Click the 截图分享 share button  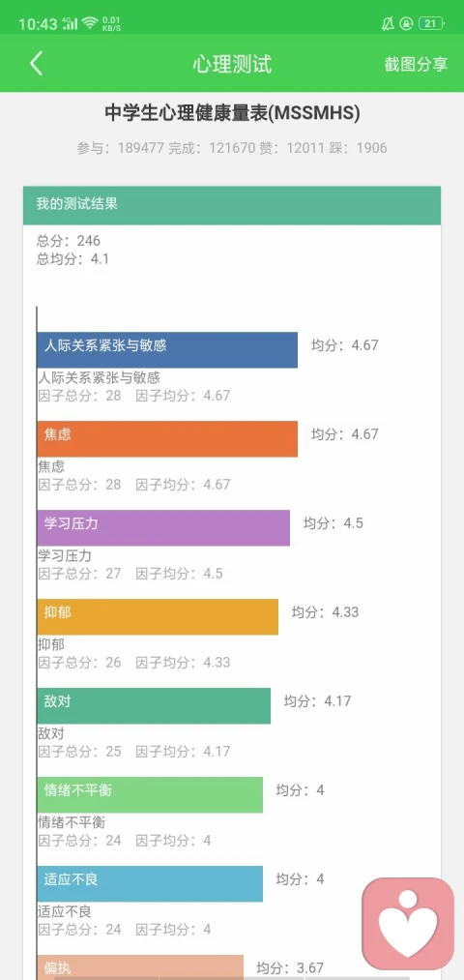point(416,65)
